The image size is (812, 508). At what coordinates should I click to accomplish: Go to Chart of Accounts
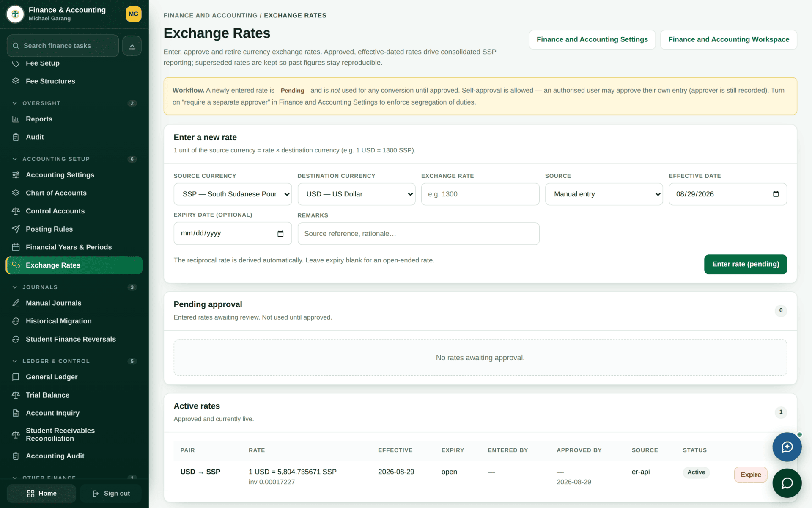pyautogui.click(x=74, y=193)
